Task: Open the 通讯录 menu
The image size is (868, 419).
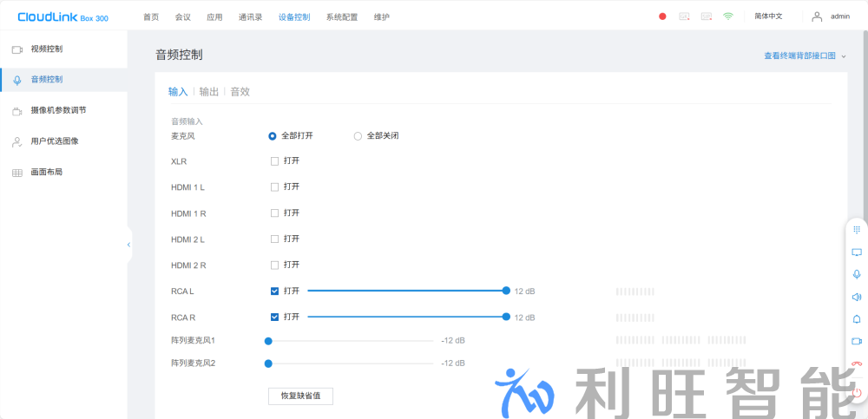Action: click(250, 17)
